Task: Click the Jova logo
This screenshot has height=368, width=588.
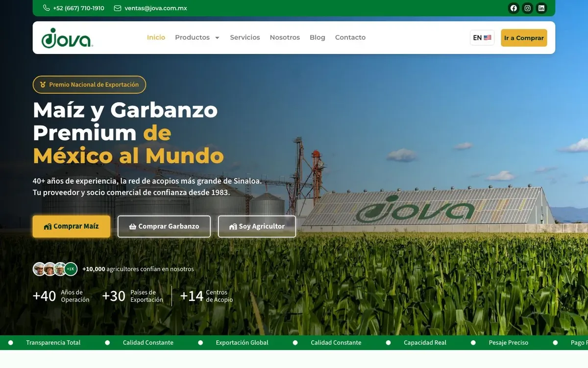Action: click(67, 38)
